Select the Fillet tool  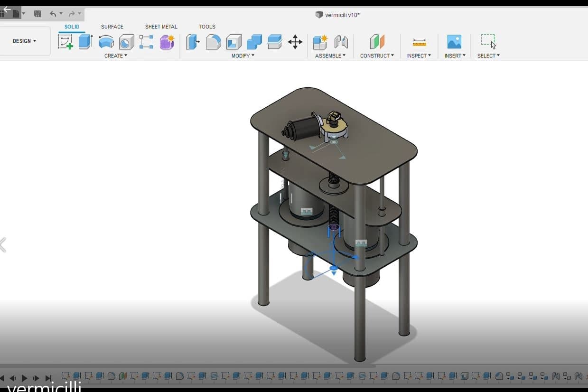pos(213,42)
